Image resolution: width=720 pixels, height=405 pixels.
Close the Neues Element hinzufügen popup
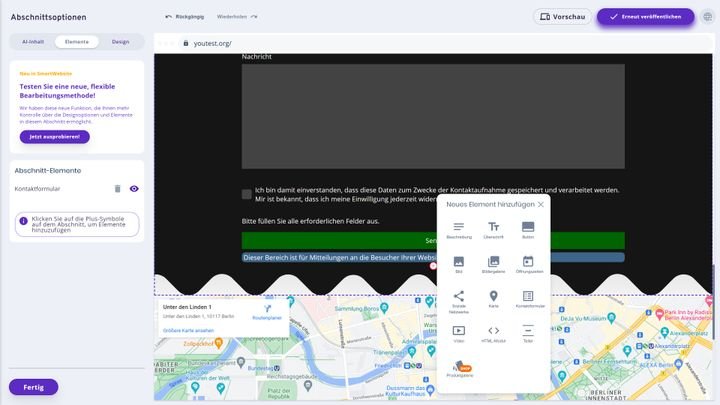[x=541, y=204]
